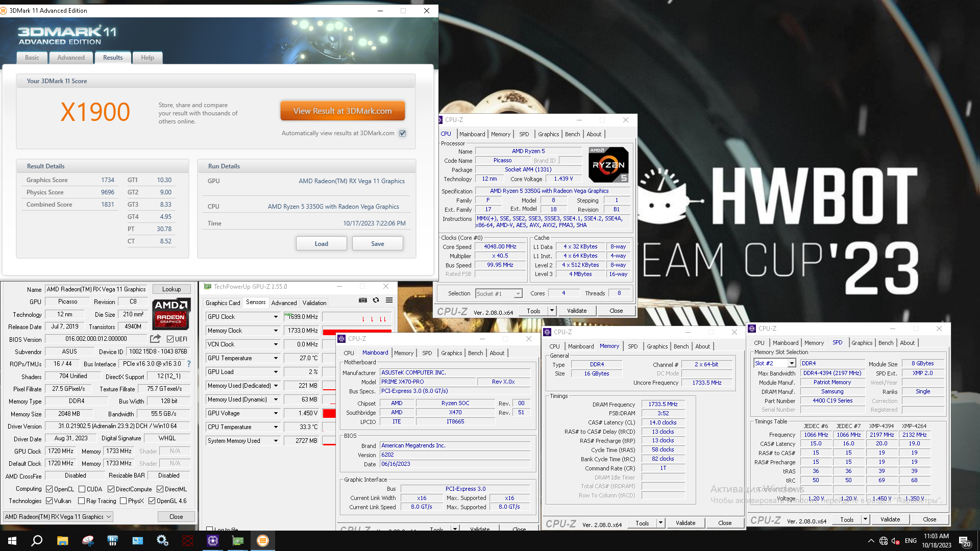The height and width of the screenshot is (551, 980).
Task: Open the Memory Clock sensor dropdown
Action: point(276,331)
